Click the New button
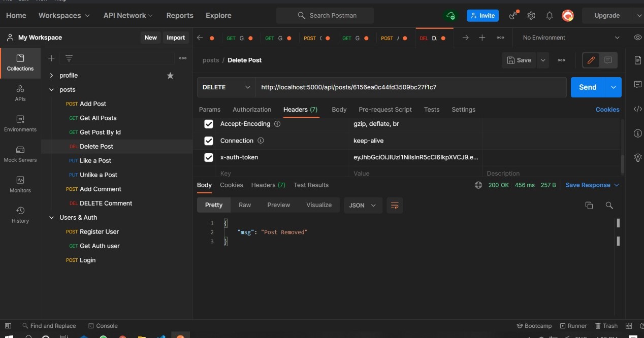Image resolution: width=644 pixels, height=338 pixels. click(x=150, y=38)
